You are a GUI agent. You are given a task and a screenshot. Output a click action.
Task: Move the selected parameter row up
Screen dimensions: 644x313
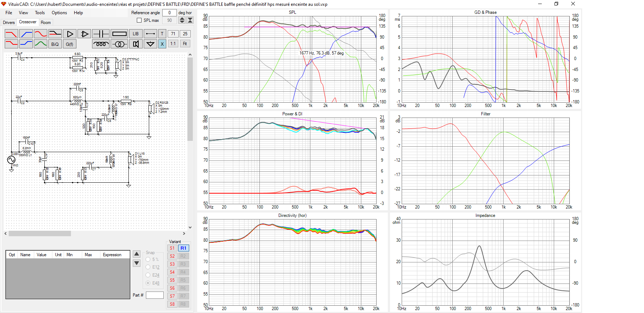[137, 254]
